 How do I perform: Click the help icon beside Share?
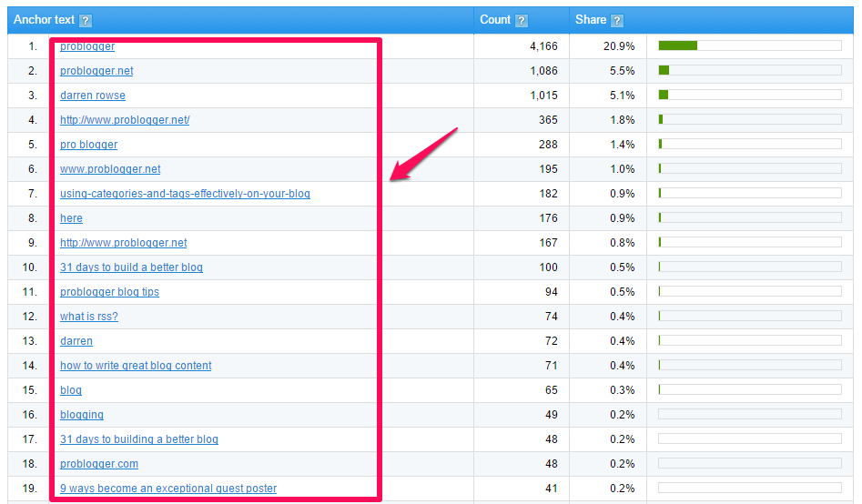pyautogui.click(x=617, y=21)
